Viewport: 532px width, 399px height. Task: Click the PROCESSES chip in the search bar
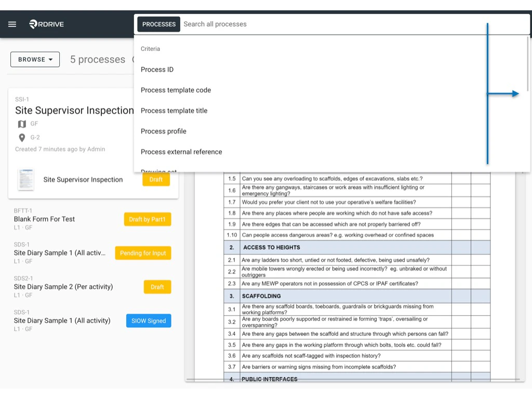point(158,24)
